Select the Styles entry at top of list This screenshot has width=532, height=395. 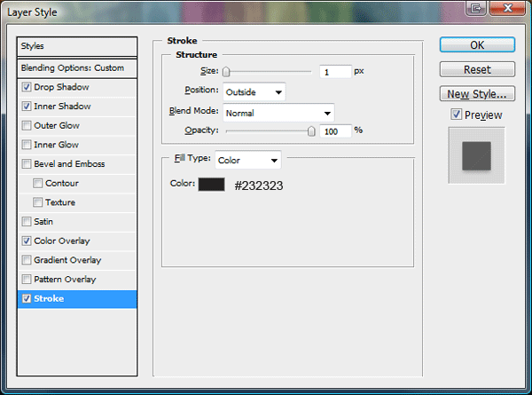78,46
